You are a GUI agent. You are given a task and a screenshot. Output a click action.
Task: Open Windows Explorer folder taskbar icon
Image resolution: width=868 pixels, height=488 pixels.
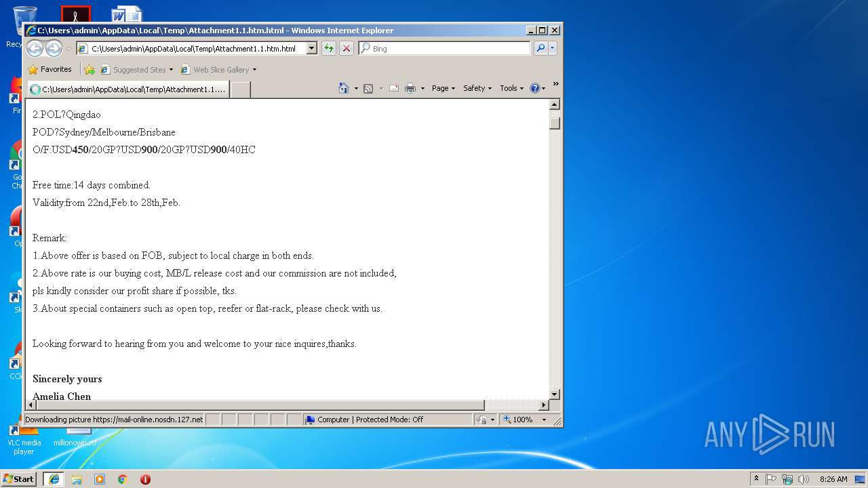(x=77, y=479)
